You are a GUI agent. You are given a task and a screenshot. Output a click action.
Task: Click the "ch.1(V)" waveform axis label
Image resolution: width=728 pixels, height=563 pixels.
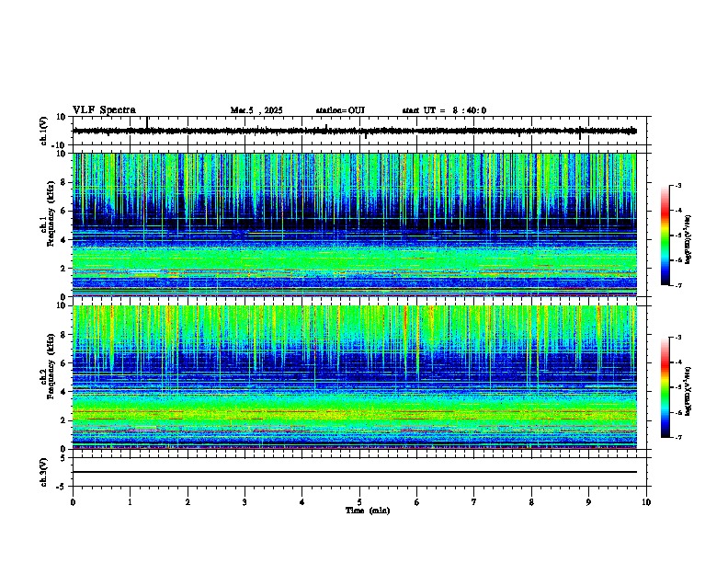coord(44,131)
